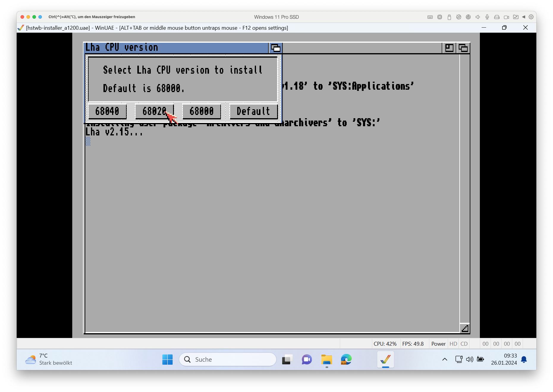Collapse the Parallels toolbar with the arrow

[524, 17]
